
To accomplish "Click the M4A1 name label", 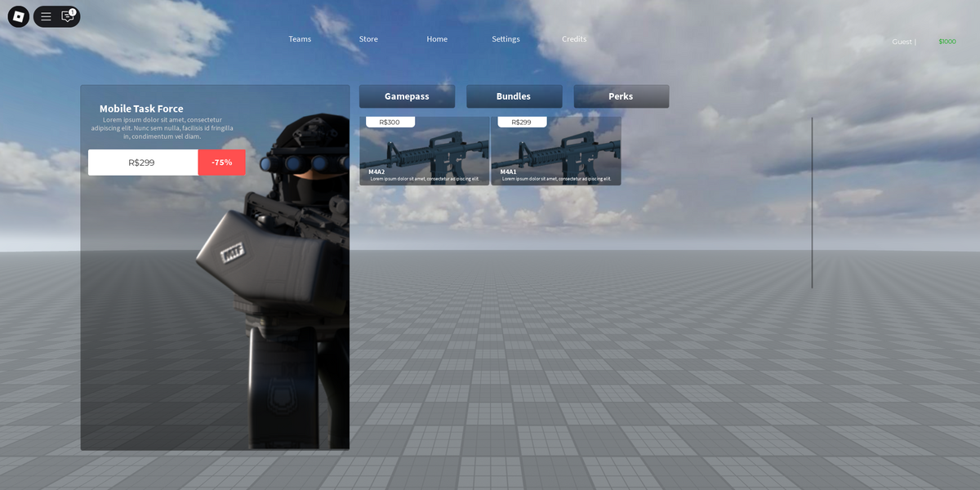I will 508,172.
